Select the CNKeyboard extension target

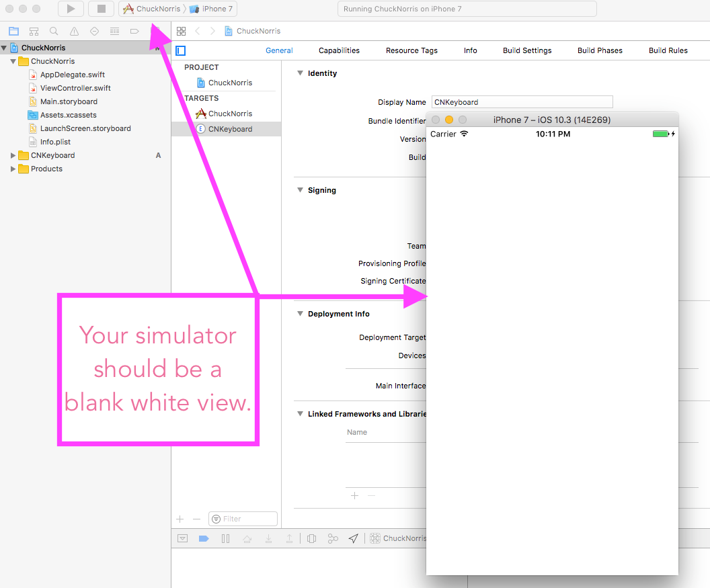[x=227, y=129]
